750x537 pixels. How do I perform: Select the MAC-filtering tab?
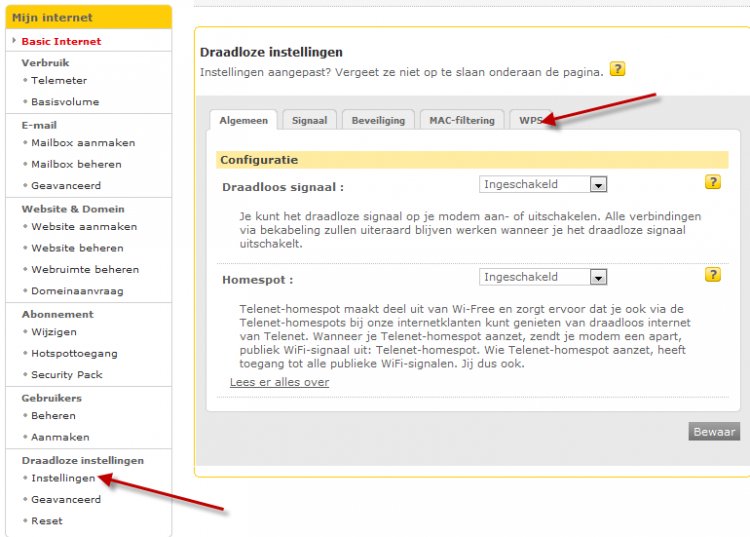[x=461, y=120]
